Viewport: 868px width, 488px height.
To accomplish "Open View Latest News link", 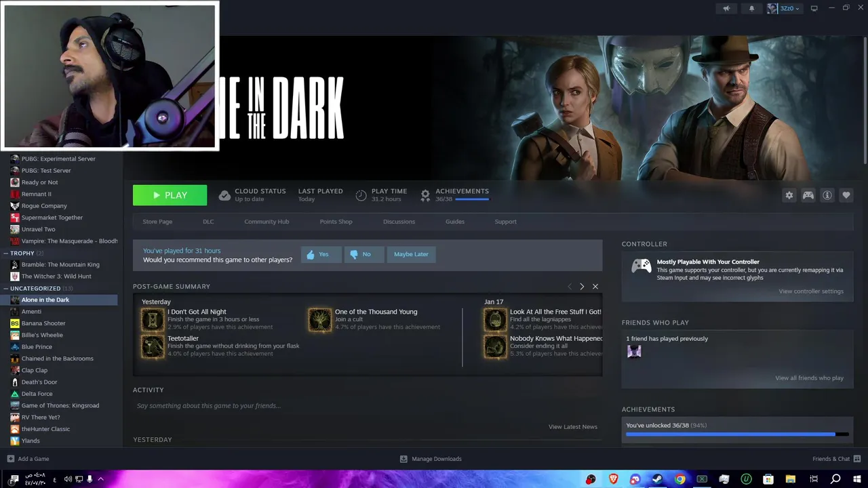I will [573, 427].
